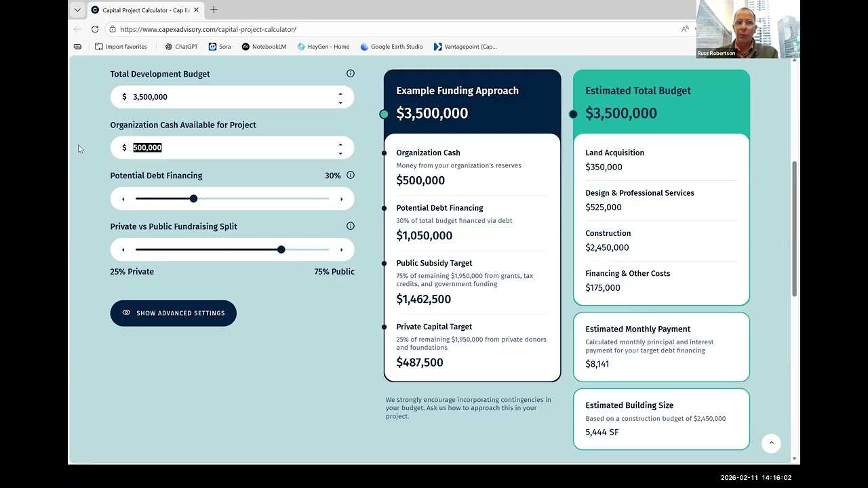Click the Organization Cash Available input field
Image resolution: width=868 pixels, height=488 pixels.
coord(233,148)
